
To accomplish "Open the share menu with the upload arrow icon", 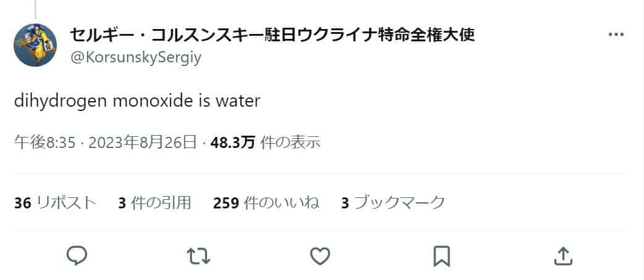I will tap(562, 255).
